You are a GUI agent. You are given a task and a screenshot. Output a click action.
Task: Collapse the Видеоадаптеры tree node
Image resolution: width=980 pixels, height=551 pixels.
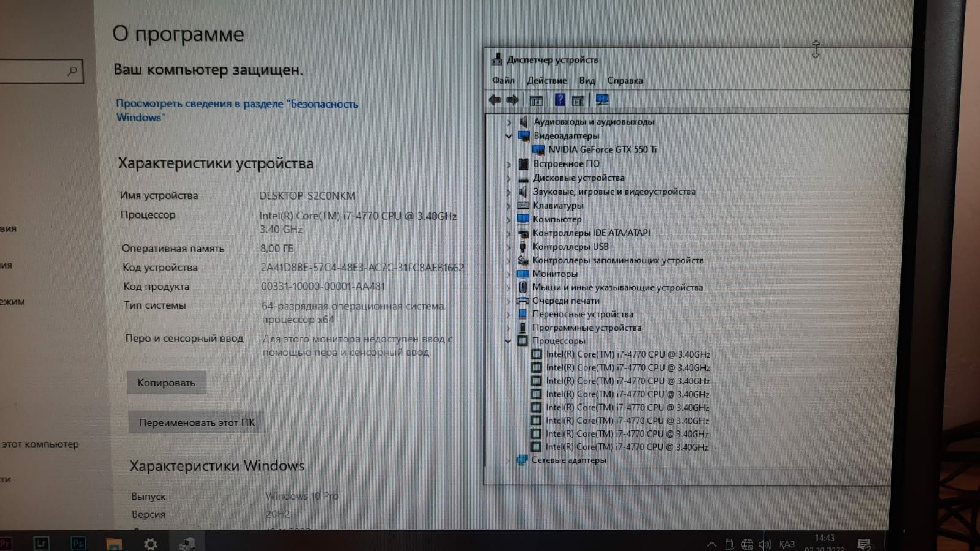tap(508, 136)
